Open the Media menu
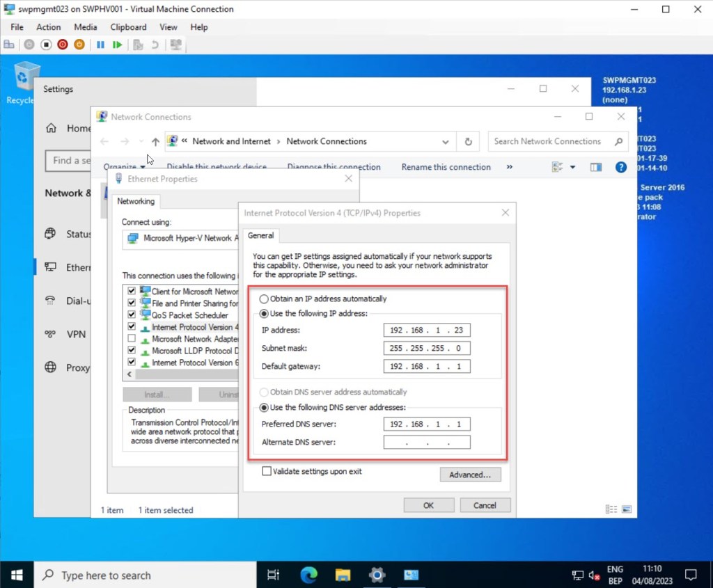This screenshot has height=588, width=713. pyautogui.click(x=85, y=27)
